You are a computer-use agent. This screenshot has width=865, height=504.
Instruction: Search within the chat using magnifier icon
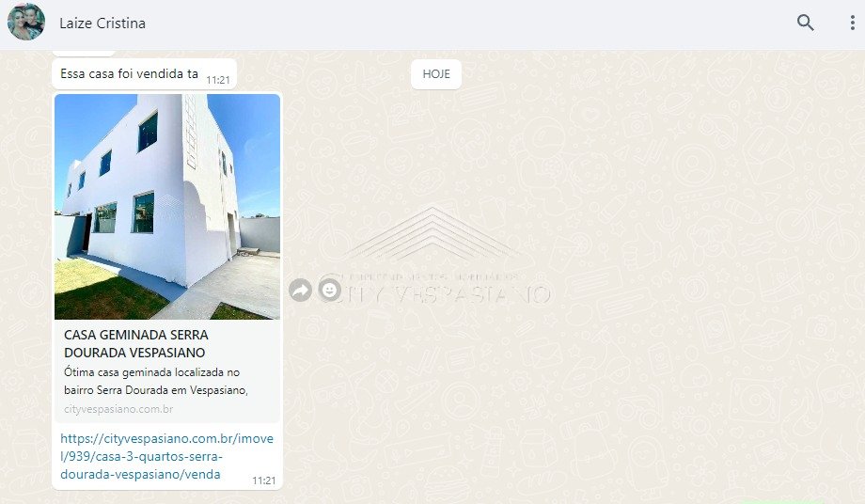coord(806,23)
